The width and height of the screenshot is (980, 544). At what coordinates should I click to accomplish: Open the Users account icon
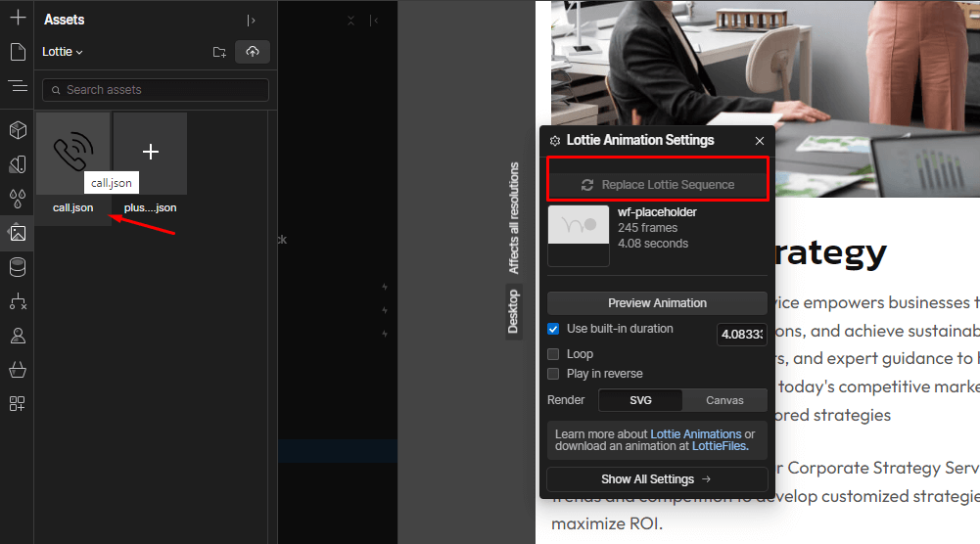pyautogui.click(x=18, y=336)
